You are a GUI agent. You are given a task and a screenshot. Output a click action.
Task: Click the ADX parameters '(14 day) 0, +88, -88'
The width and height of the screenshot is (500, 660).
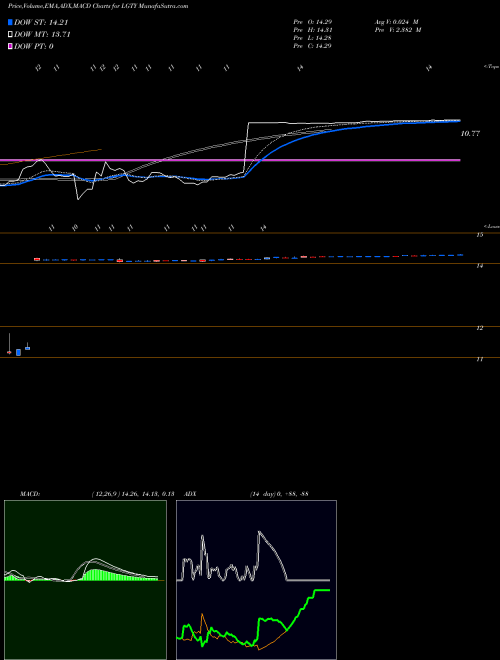tap(279, 494)
